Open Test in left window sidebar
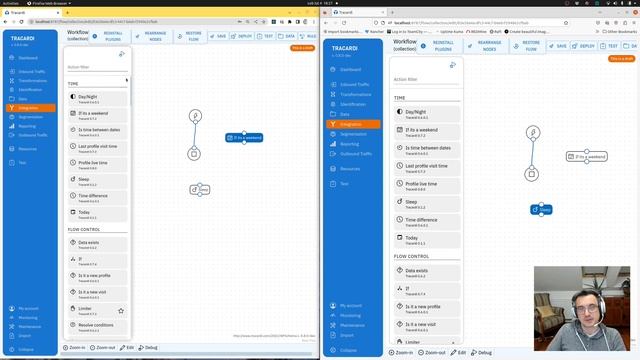Viewport: 640px width, 360px height. click(22, 163)
